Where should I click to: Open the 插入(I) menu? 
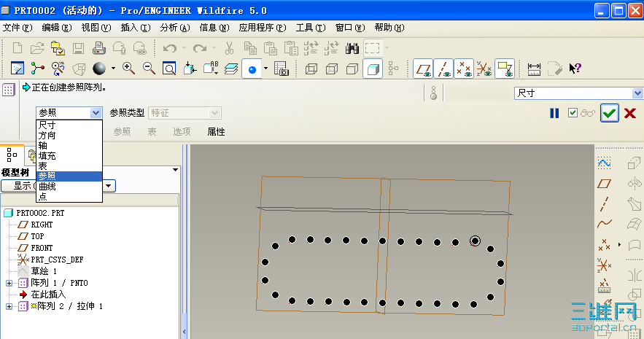pos(136,28)
